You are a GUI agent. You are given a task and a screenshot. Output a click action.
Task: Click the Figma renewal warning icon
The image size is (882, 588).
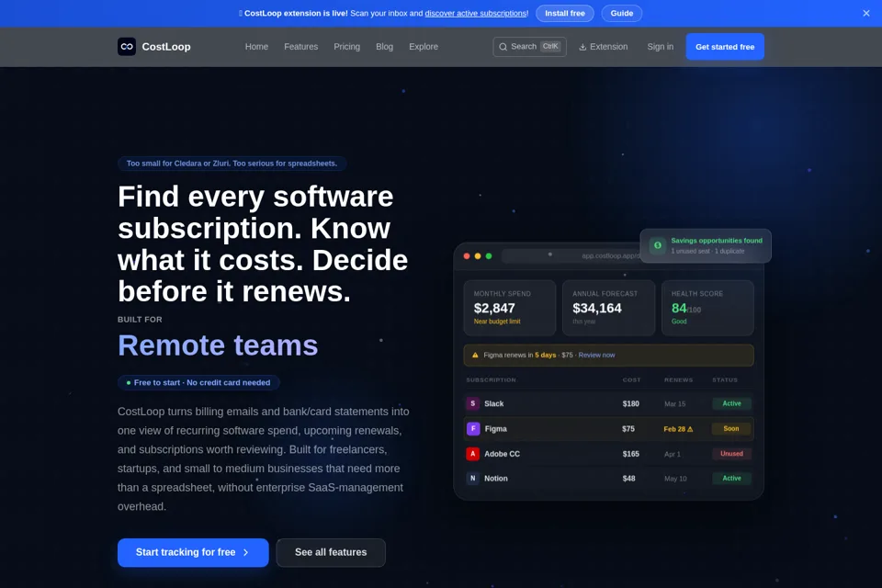475,355
